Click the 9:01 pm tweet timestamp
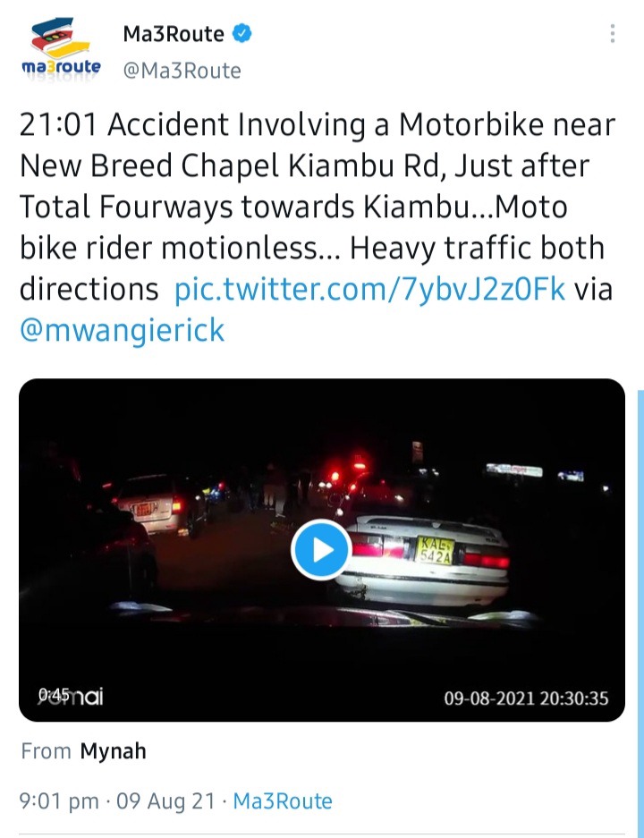The image size is (644, 838). (x=59, y=801)
